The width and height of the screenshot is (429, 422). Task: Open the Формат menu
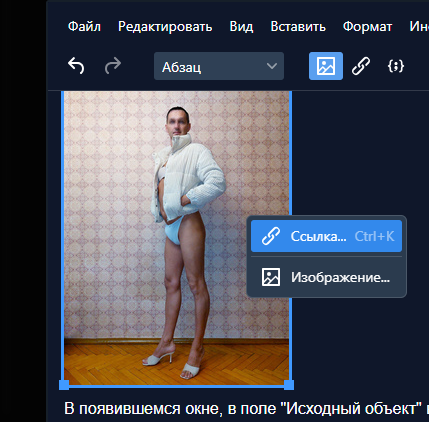pyautogui.click(x=367, y=26)
